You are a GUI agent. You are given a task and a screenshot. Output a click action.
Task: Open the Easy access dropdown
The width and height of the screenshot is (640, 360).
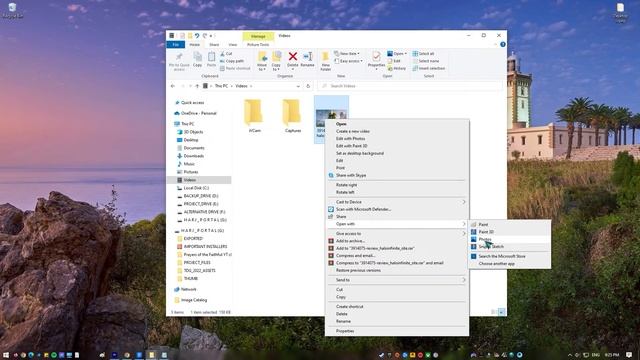click(x=349, y=61)
